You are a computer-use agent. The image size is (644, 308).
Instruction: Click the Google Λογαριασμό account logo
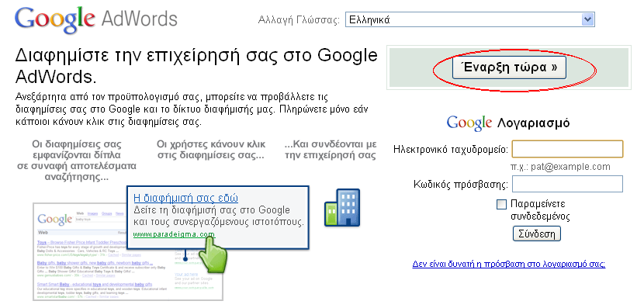(508, 123)
